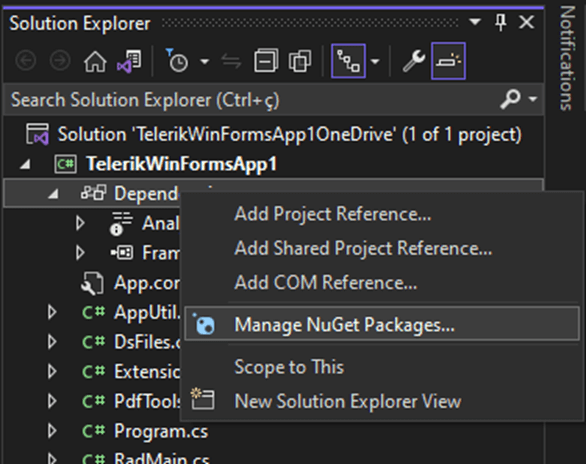Image resolution: width=586 pixels, height=464 pixels.
Task: Toggle Preview Selected Items button
Action: (448, 61)
